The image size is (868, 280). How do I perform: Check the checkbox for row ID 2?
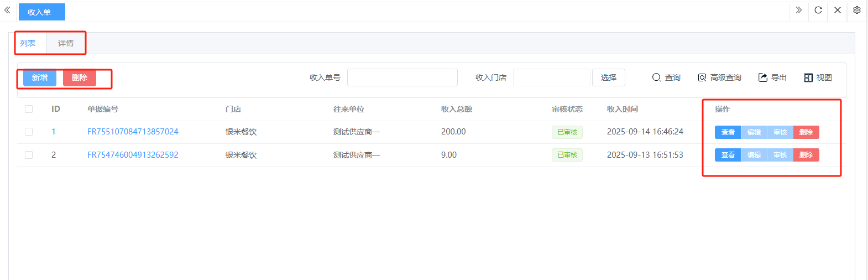click(29, 155)
